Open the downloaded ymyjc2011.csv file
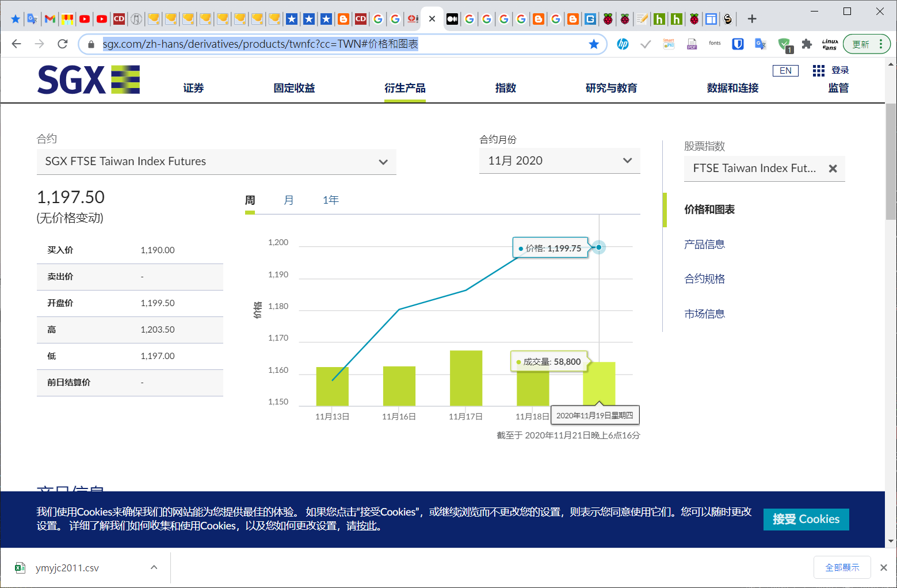Viewport: 897px width, 588px height. click(x=67, y=568)
